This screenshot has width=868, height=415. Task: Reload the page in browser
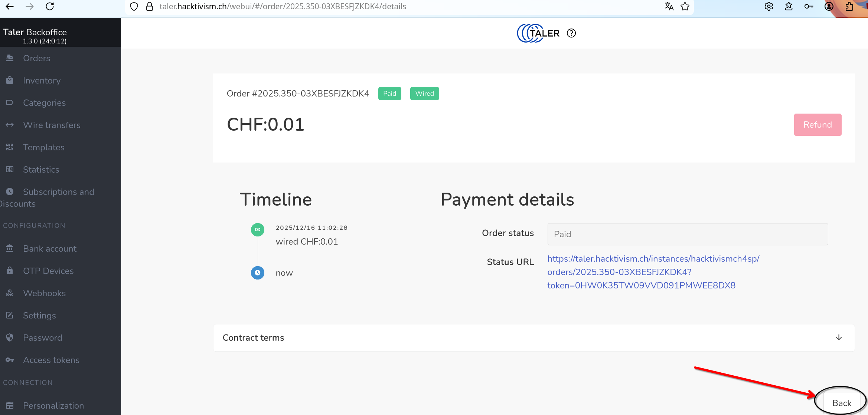50,6
